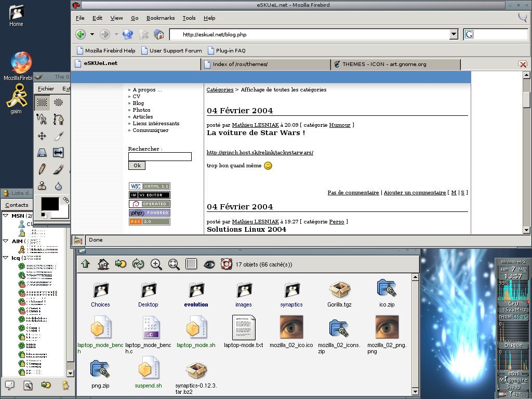Open the Fichier menu in GIMP
The height and width of the screenshot is (399, 532).
click(46, 88)
